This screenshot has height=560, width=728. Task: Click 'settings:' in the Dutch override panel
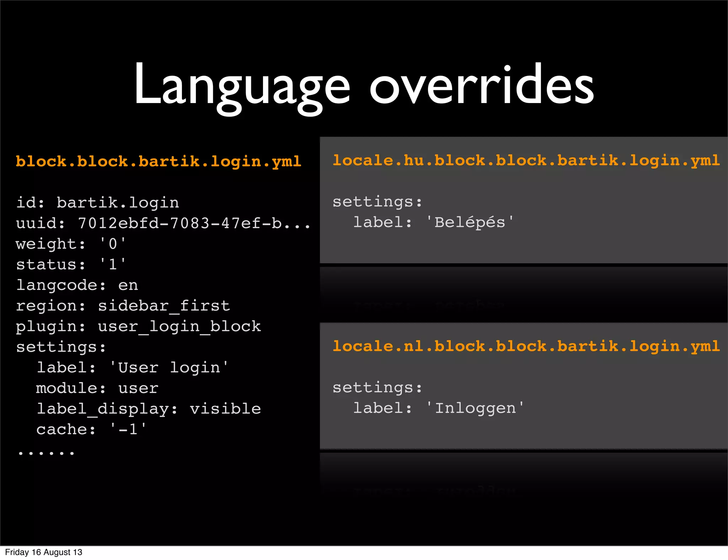click(378, 388)
